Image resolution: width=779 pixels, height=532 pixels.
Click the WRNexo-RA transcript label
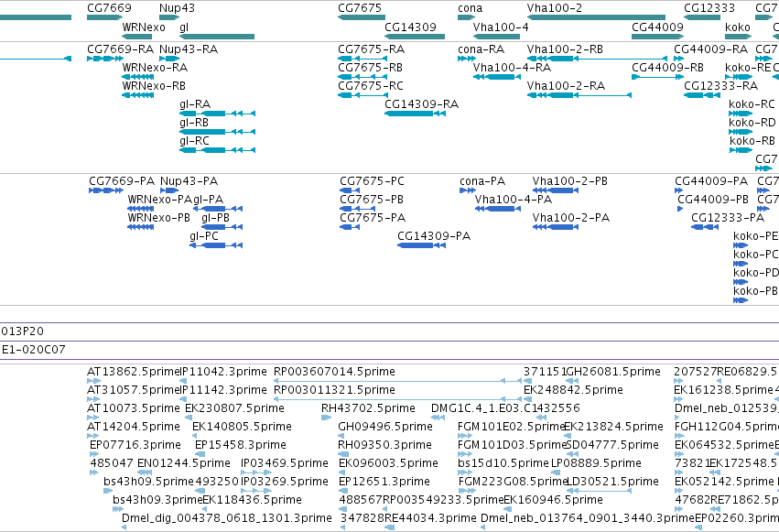point(155,68)
